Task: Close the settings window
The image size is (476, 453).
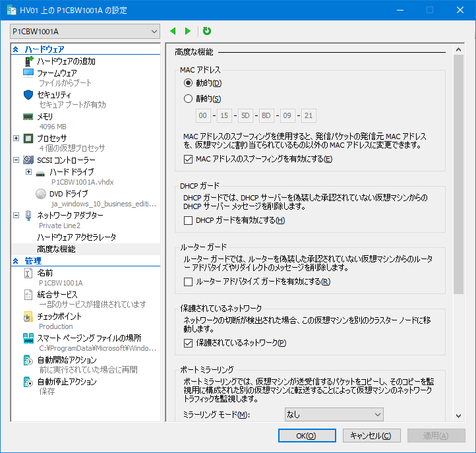Action: [x=460, y=10]
